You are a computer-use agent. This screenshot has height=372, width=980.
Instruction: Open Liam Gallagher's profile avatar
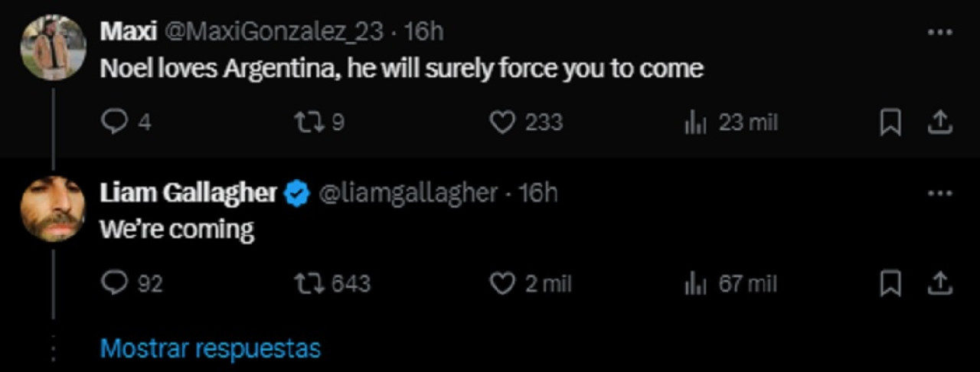click(x=53, y=209)
